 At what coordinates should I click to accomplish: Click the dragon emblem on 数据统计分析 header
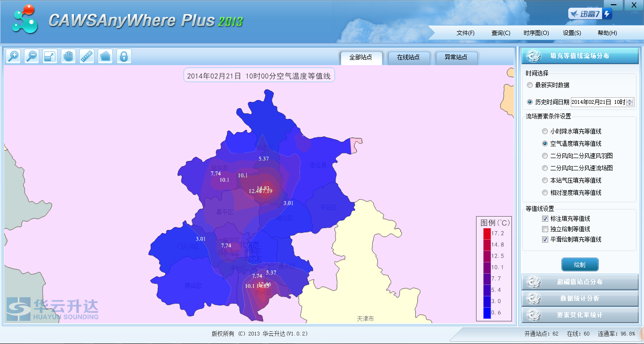pos(534,298)
